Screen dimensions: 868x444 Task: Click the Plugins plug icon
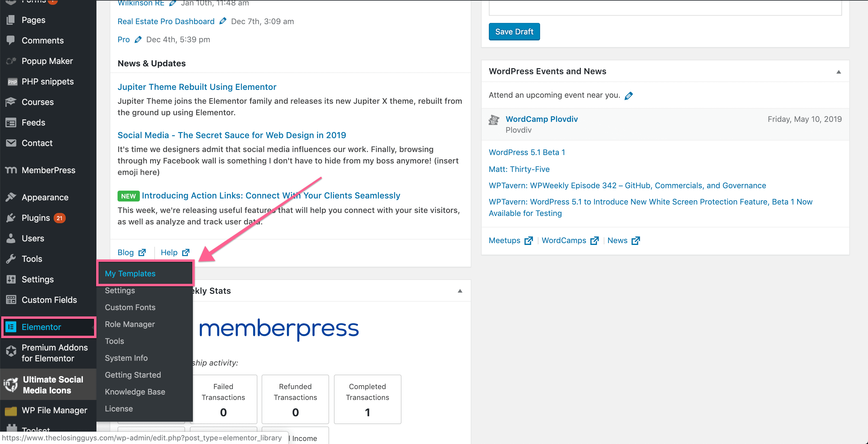click(11, 218)
